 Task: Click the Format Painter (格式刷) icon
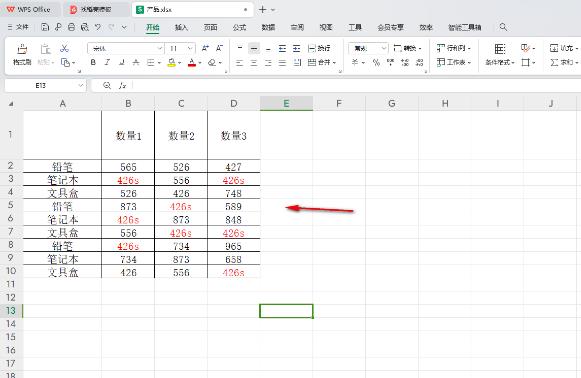coord(22,49)
